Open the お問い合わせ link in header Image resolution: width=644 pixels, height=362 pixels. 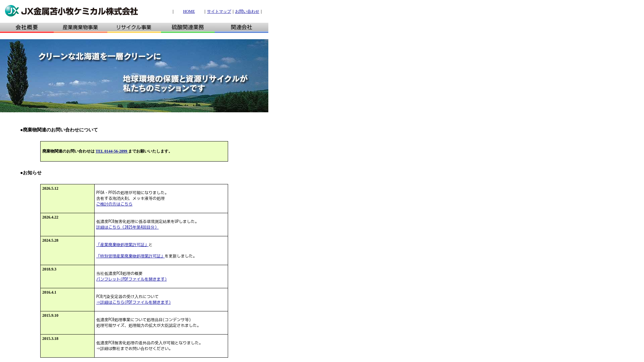pos(247,11)
